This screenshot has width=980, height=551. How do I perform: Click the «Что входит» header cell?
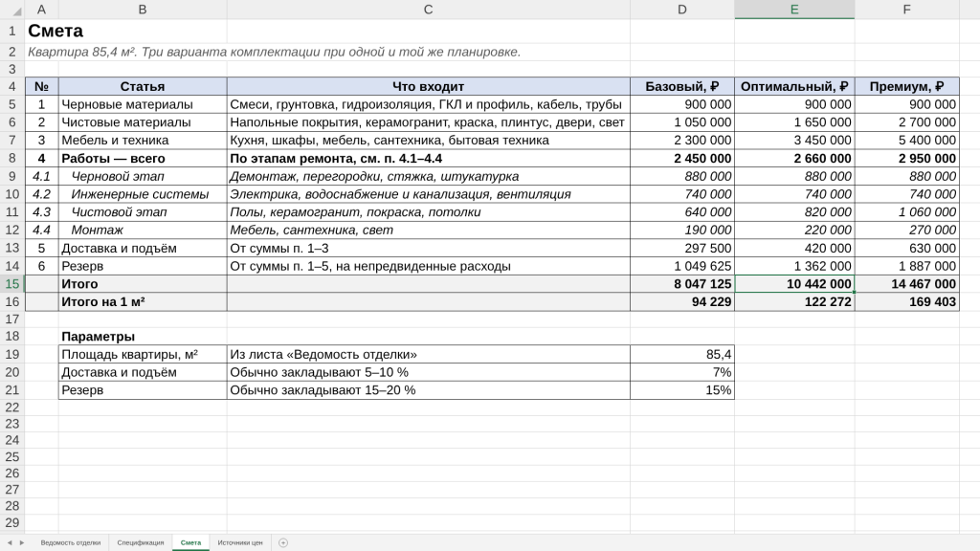click(428, 86)
